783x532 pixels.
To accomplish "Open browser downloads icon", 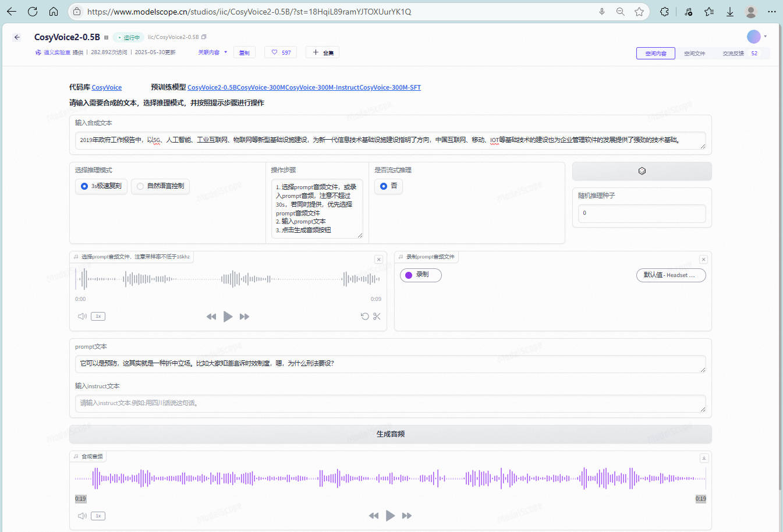I will click(x=730, y=12).
